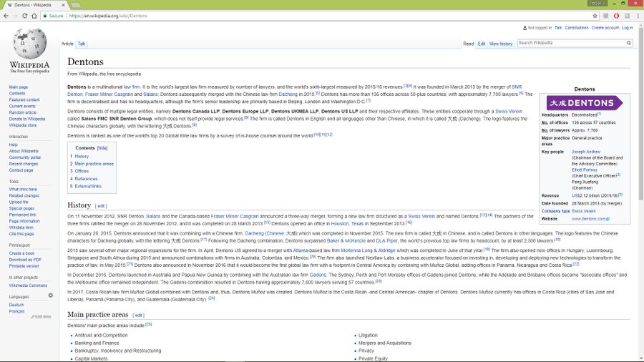This screenshot has height=362, width=644.
Task: Close the Dentons Wikipedia tab
Action: pyautogui.click(x=63, y=5)
